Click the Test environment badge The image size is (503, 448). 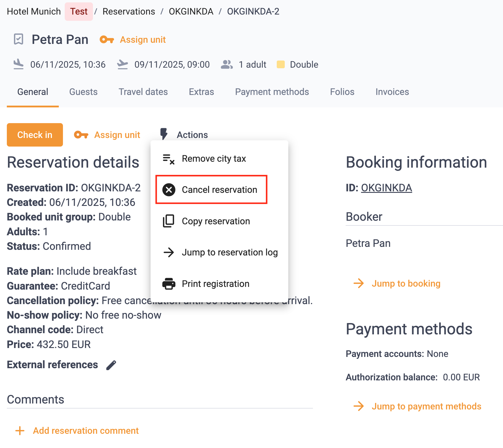tap(79, 11)
